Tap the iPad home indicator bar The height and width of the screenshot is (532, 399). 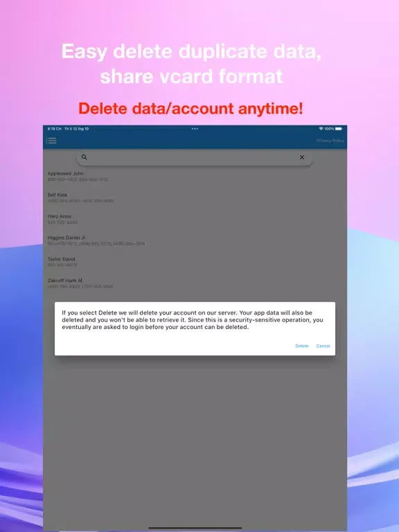coord(195,528)
